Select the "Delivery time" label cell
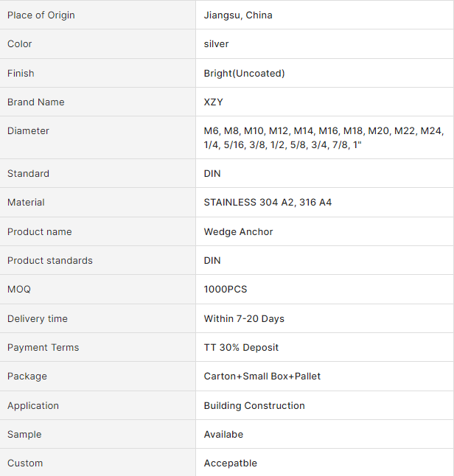Image resolution: width=454 pixels, height=476 pixels. coord(38,318)
